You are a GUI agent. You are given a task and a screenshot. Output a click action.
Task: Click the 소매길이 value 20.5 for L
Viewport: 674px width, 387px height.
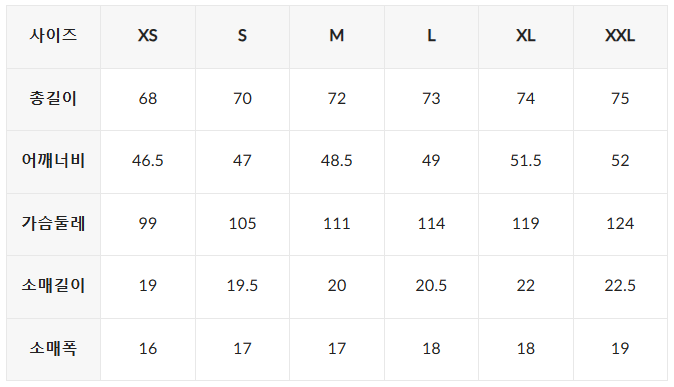pos(432,287)
